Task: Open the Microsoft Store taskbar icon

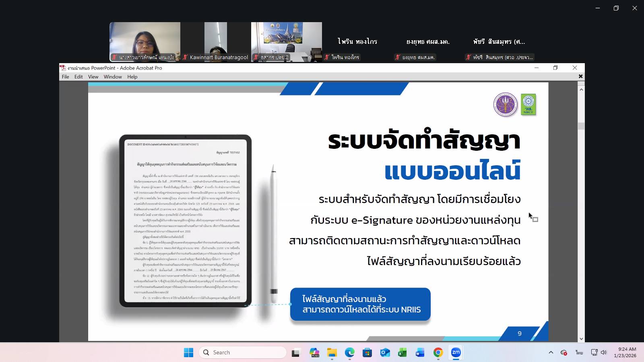Action: click(367, 353)
